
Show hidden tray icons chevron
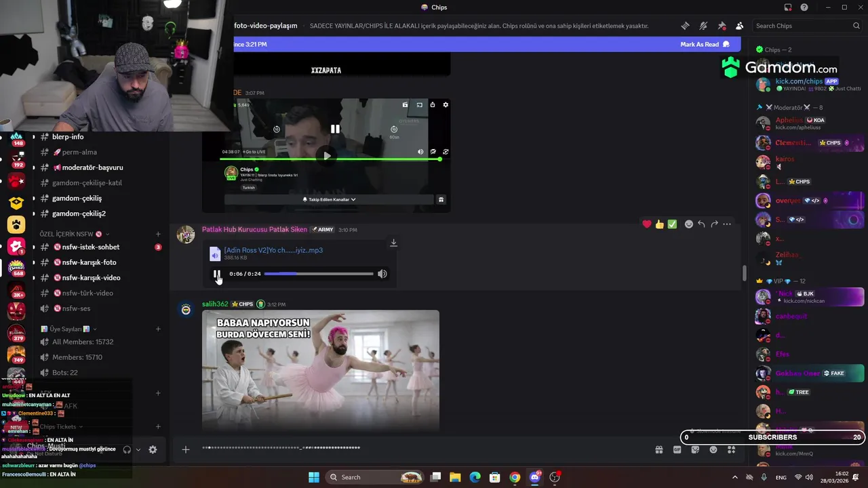[x=734, y=477]
